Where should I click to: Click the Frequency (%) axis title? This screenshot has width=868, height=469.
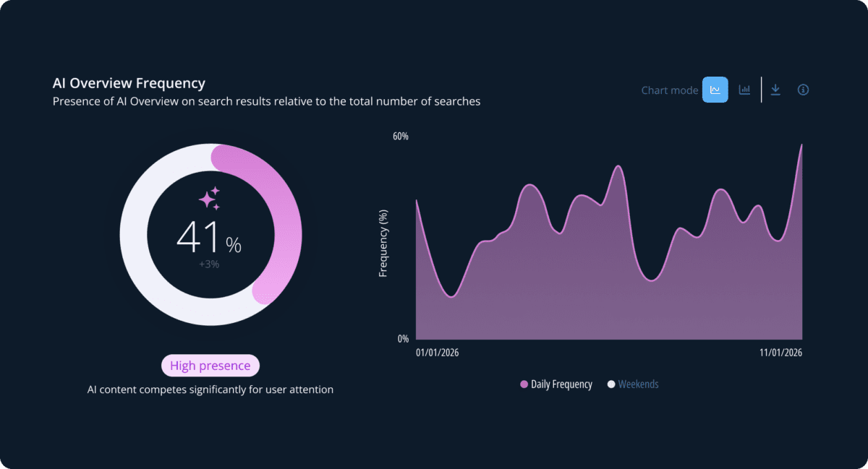[384, 244]
